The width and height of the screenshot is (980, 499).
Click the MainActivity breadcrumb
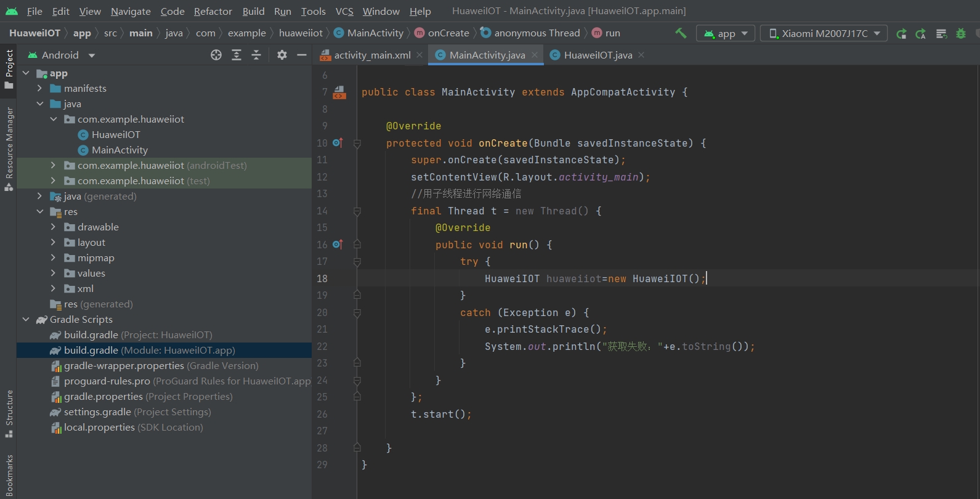pyautogui.click(x=369, y=33)
